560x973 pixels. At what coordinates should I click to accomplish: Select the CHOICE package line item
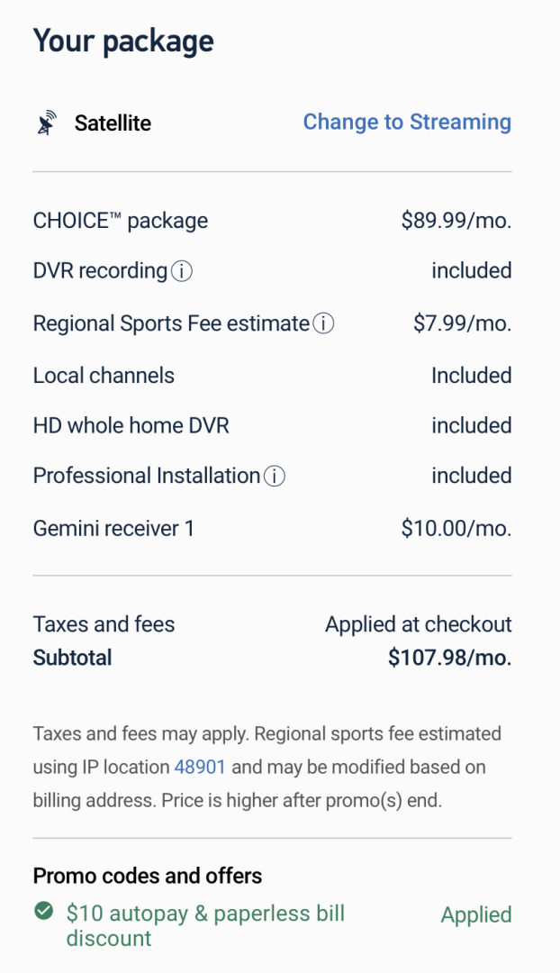[x=121, y=221]
